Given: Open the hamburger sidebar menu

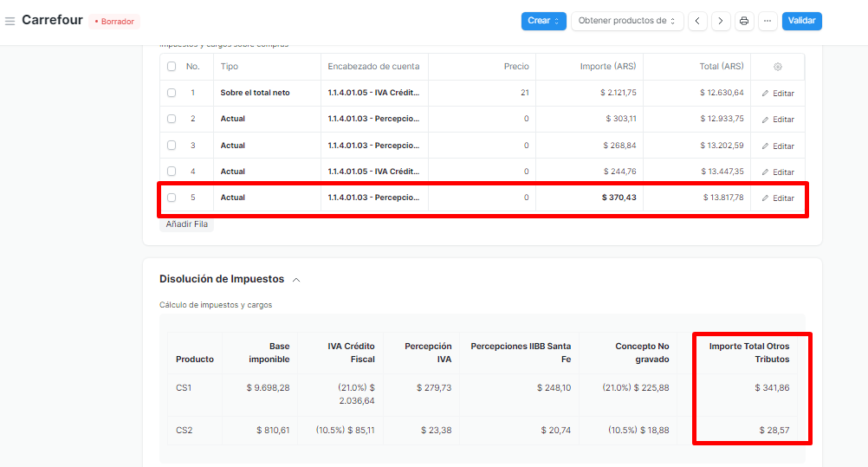Looking at the screenshot, I should coord(10,21).
